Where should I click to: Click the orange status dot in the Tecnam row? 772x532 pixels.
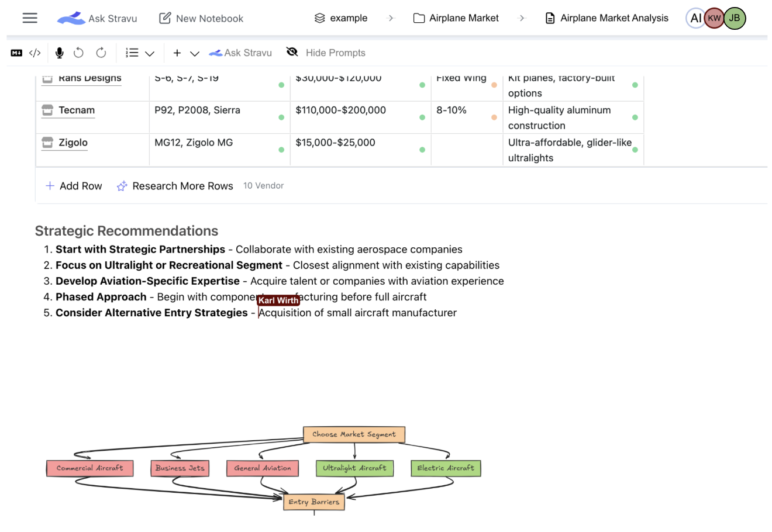(x=494, y=118)
